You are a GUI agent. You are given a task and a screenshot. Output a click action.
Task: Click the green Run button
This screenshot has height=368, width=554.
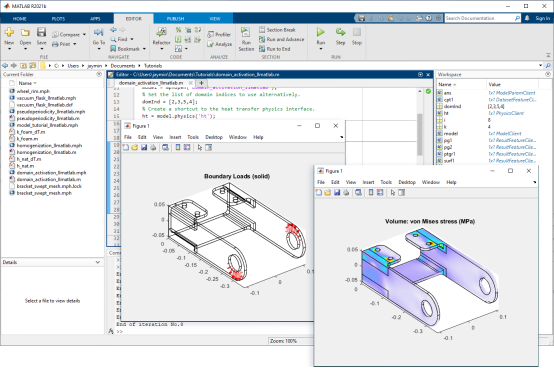(320, 32)
